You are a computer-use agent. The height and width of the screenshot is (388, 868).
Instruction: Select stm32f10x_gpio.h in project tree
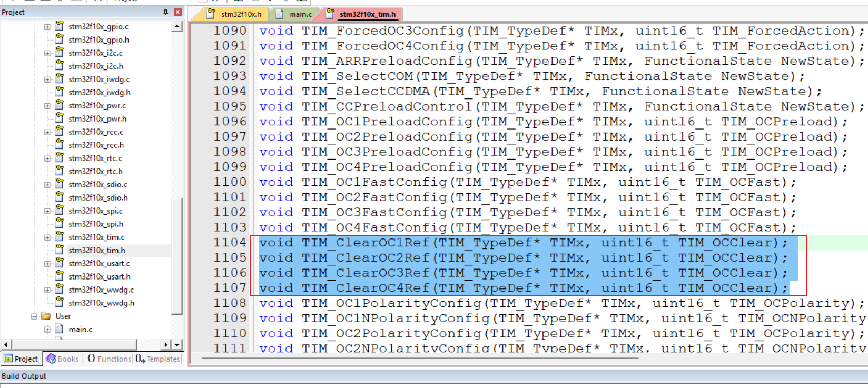pos(98,39)
